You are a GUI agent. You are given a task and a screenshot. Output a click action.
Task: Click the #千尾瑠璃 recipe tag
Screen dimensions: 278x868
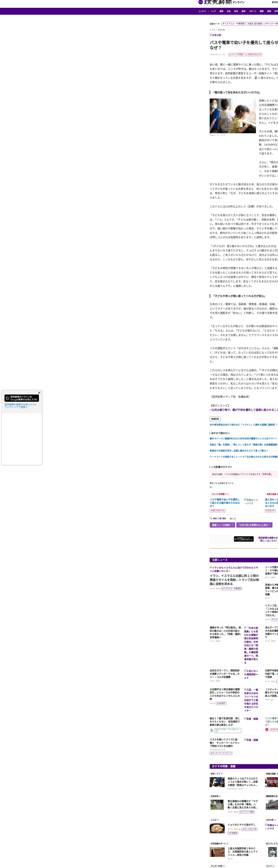[233, 833]
